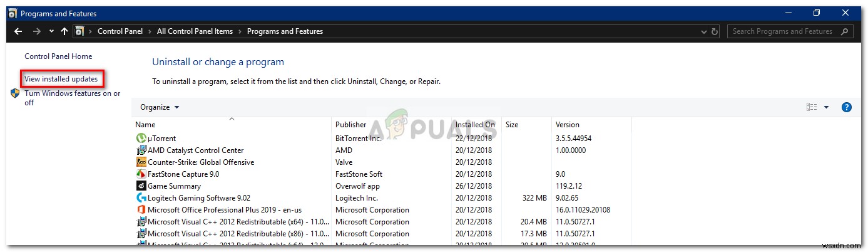868x252 pixels.
Task: Select the AMD Catalyst Control Center icon
Action: click(141, 150)
